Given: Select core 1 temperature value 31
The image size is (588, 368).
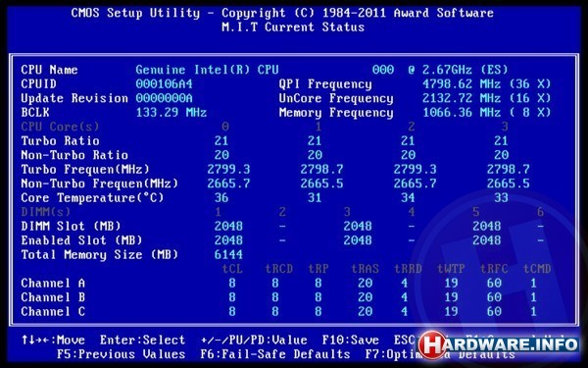Looking at the screenshot, I should [x=315, y=198].
